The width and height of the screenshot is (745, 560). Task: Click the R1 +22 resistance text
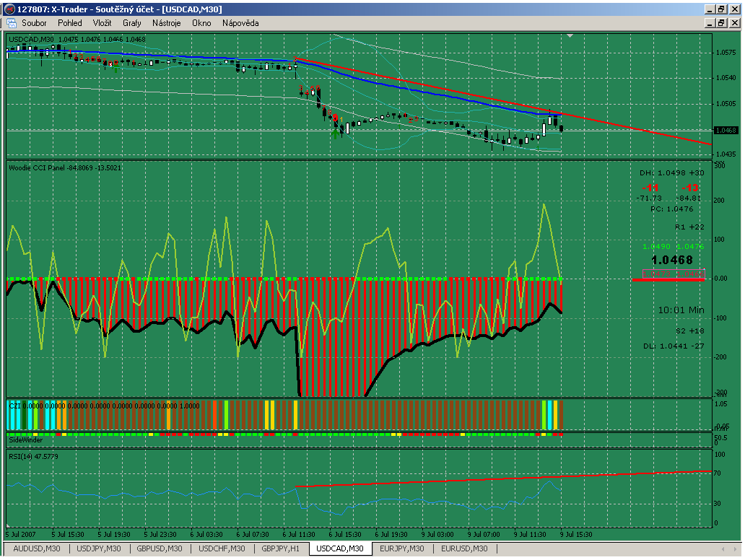[x=689, y=227]
